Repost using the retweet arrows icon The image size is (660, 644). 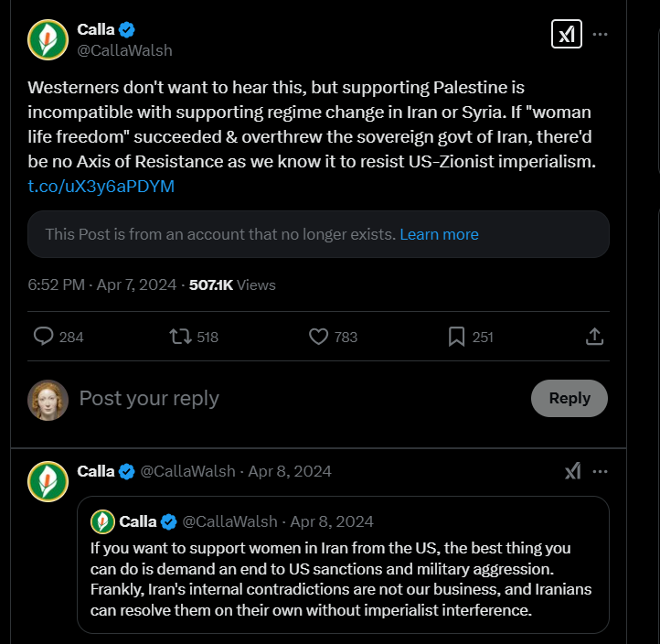[x=181, y=337]
